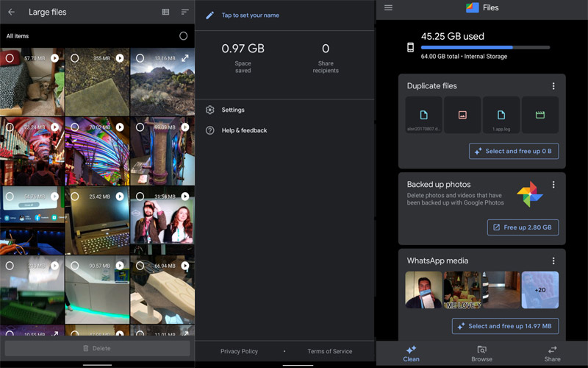Open the hamburger menu in Files
The width and height of the screenshot is (588, 368).
(388, 8)
